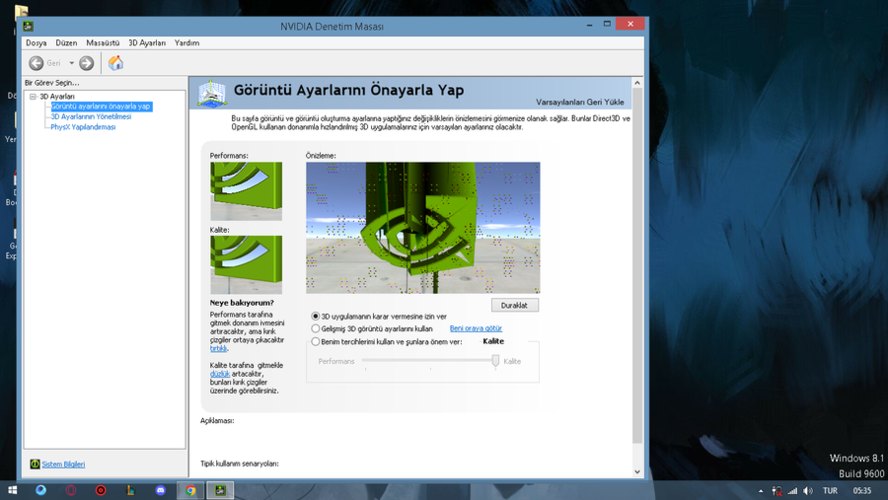
Task: Select PhysX Yapılandırması tree item
Action: [83, 127]
